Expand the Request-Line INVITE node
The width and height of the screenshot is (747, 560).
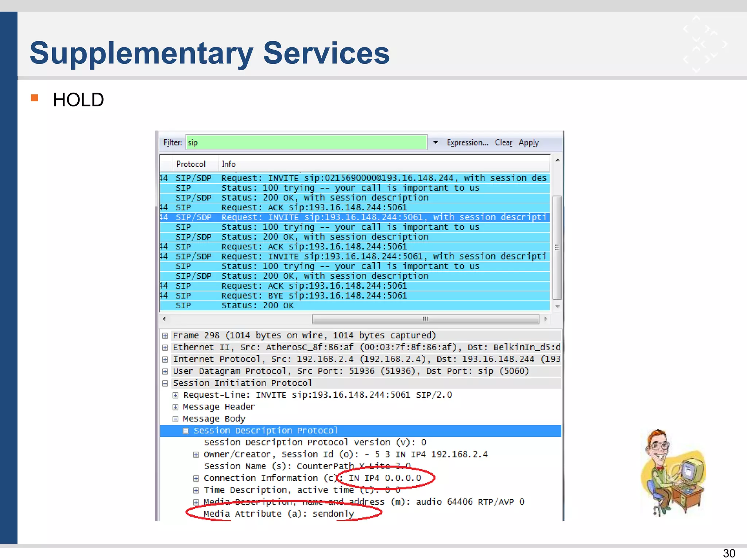click(x=175, y=395)
